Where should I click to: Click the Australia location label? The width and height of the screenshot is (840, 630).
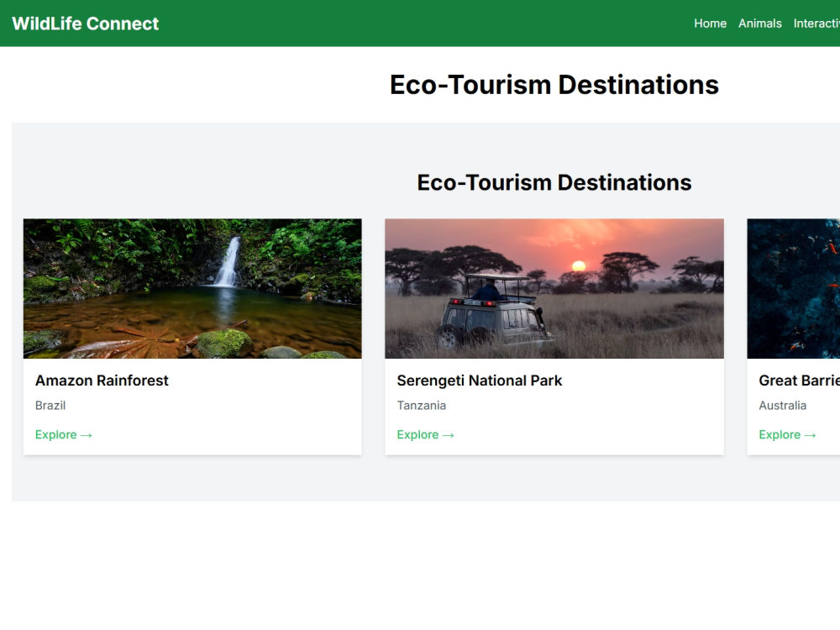tap(782, 406)
